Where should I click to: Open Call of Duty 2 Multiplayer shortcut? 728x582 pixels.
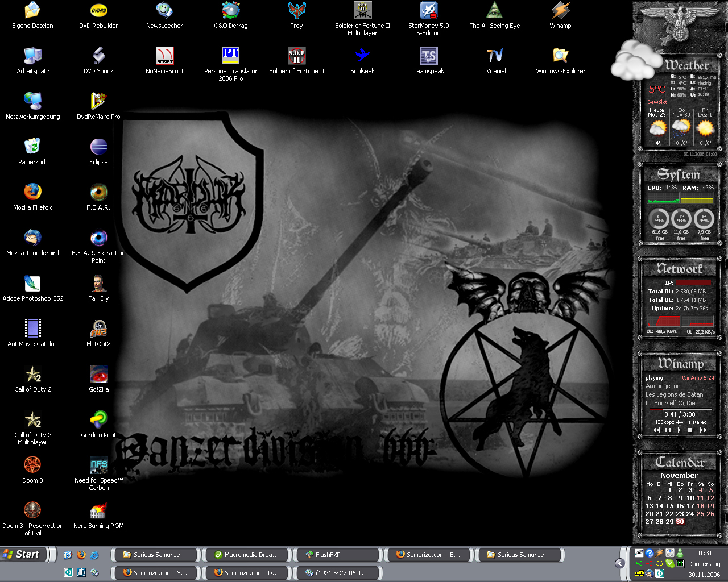pyautogui.click(x=32, y=428)
